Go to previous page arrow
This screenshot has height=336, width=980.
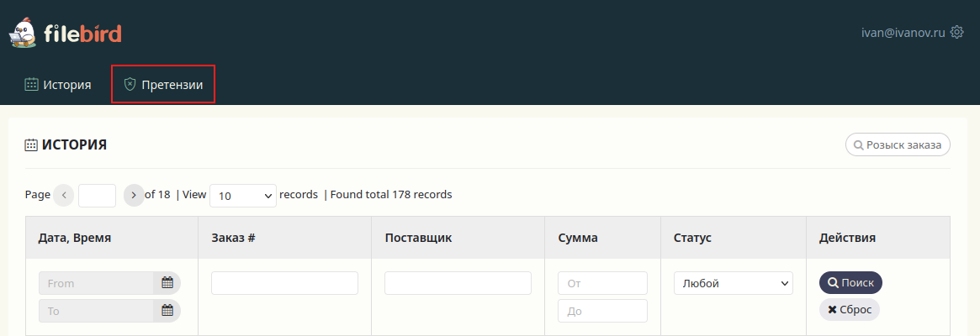point(64,195)
